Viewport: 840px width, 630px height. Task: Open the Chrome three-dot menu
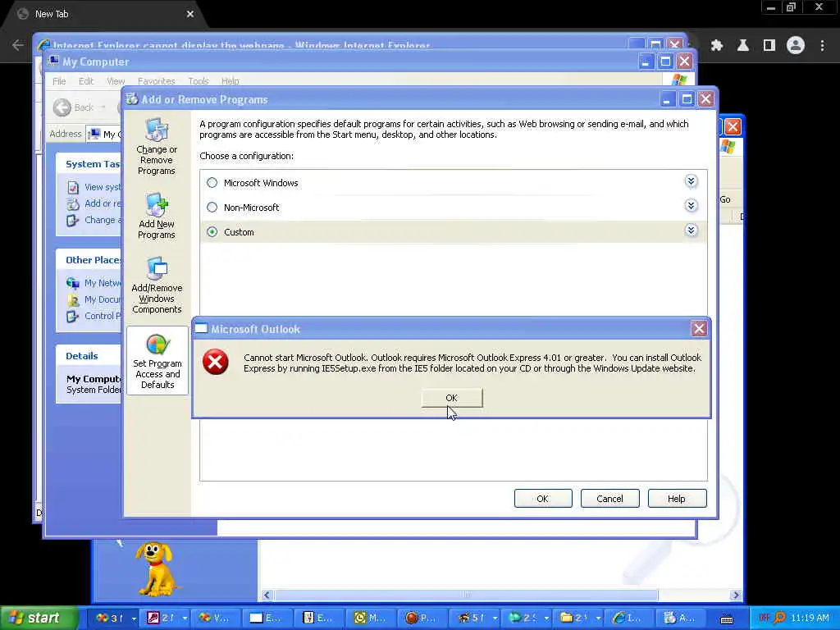pos(822,46)
